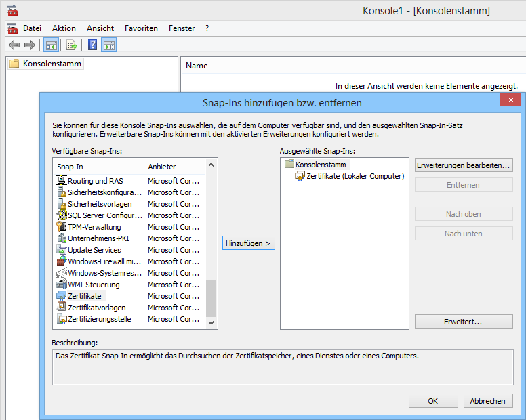
Task: Choose SQL Server Configuration snap-in
Action: [104, 215]
